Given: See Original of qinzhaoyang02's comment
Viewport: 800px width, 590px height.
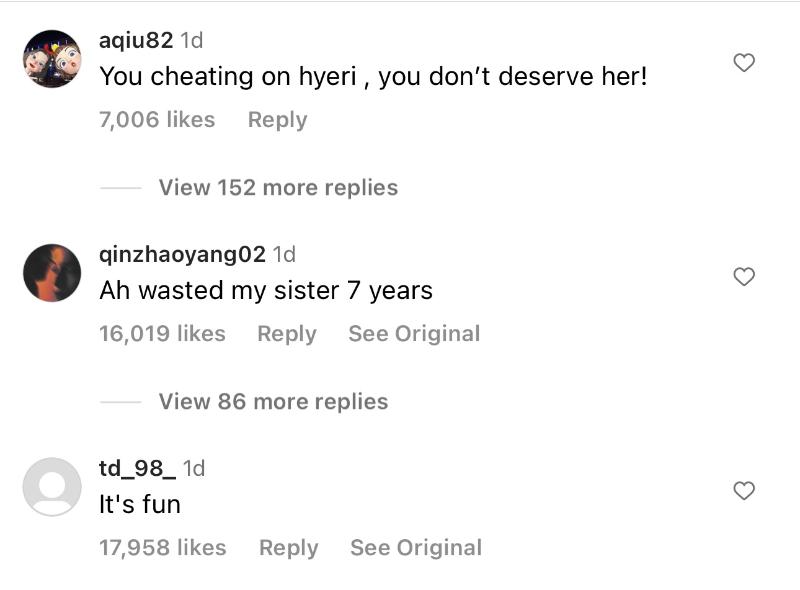Looking at the screenshot, I should coord(414,334).
